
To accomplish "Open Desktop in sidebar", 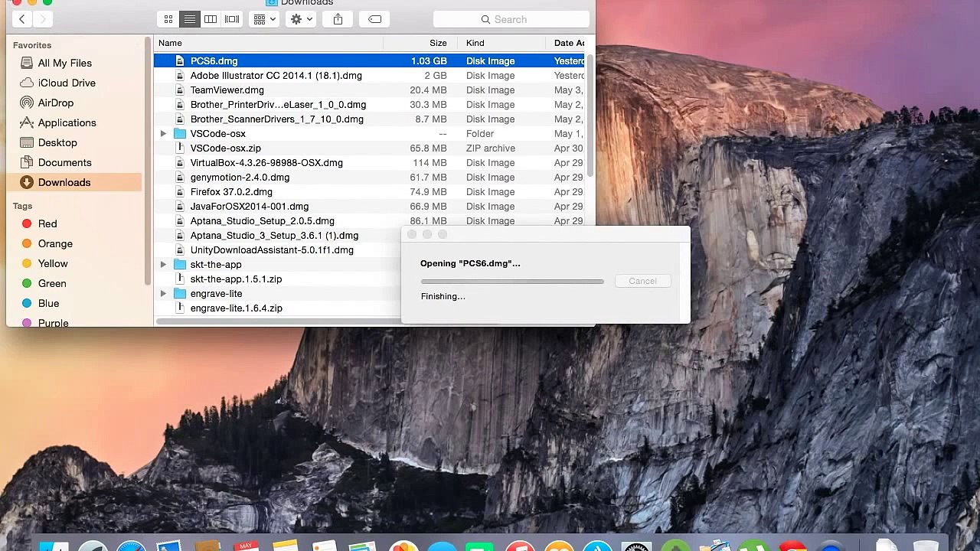I will tap(57, 142).
